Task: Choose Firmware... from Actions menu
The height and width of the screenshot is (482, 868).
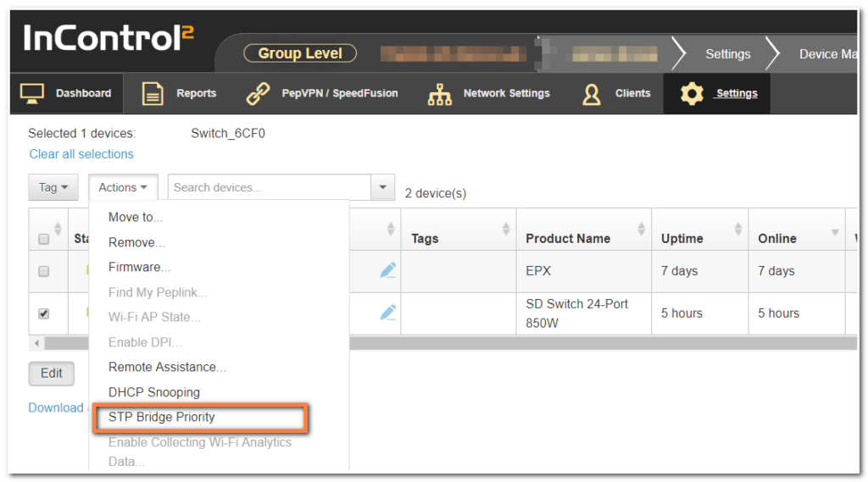Action: coord(140,268)
